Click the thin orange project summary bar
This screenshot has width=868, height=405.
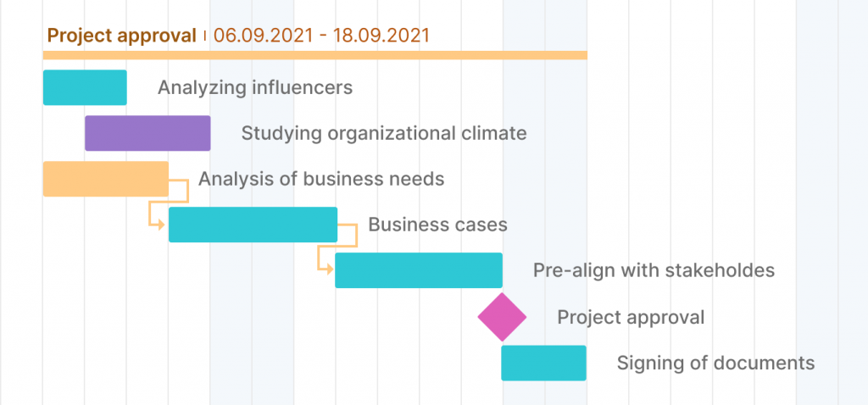click(x=314, y=56)
